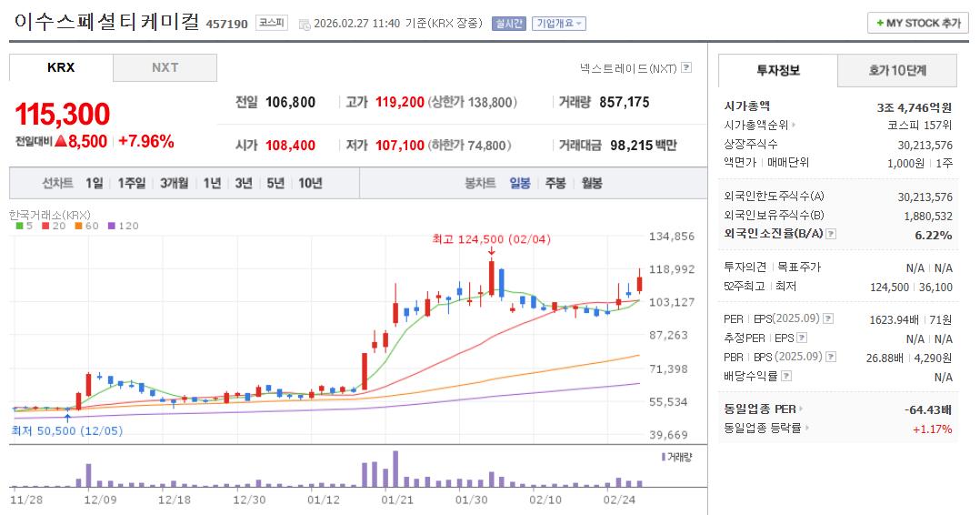Click the 거래량 volume legend marker
980x515 pixels.
coord(663,458)
